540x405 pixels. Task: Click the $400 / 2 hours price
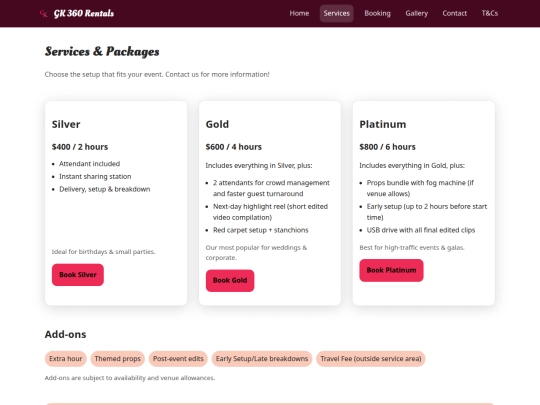point(80,147)
